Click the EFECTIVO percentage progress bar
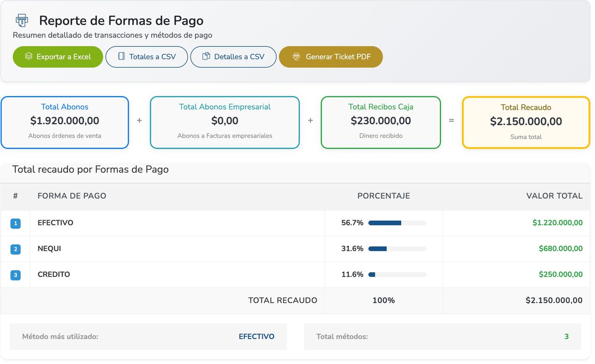The height and width of the screenshot is (364, 595). (x=397, y=223)
